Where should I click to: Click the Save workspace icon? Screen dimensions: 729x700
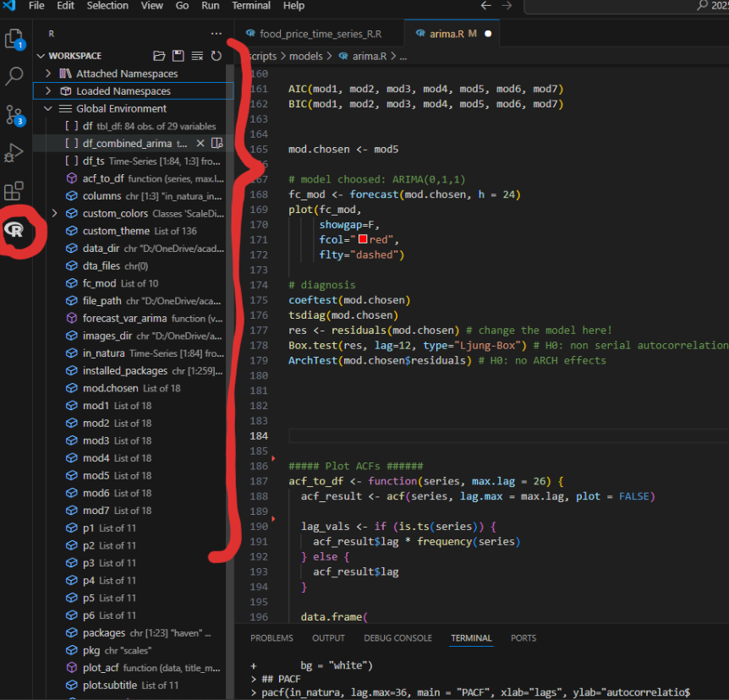tap(178, 56)
